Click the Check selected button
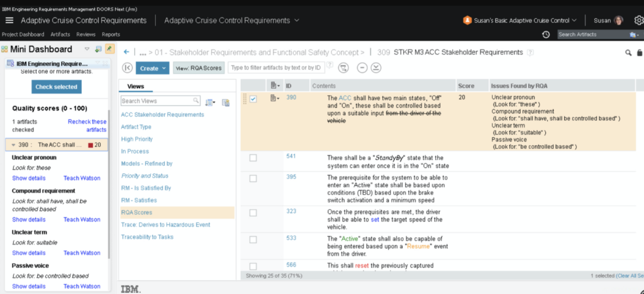644x294 pixels. tap(56, 87)
